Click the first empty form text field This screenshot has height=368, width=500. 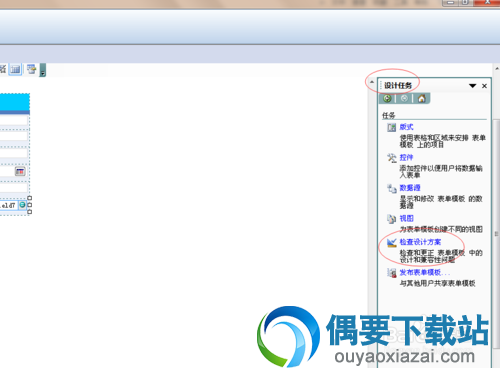pyautogui.click(x=14, y=120)
